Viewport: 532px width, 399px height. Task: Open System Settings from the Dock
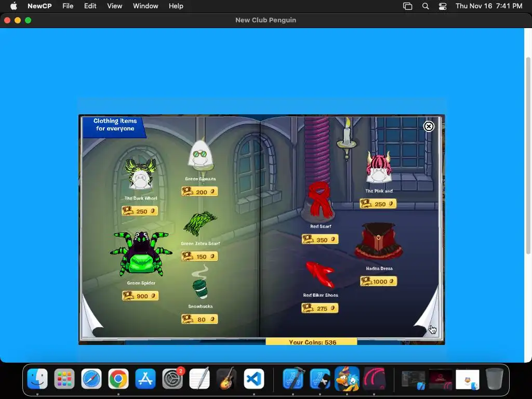tap(172, 378)
